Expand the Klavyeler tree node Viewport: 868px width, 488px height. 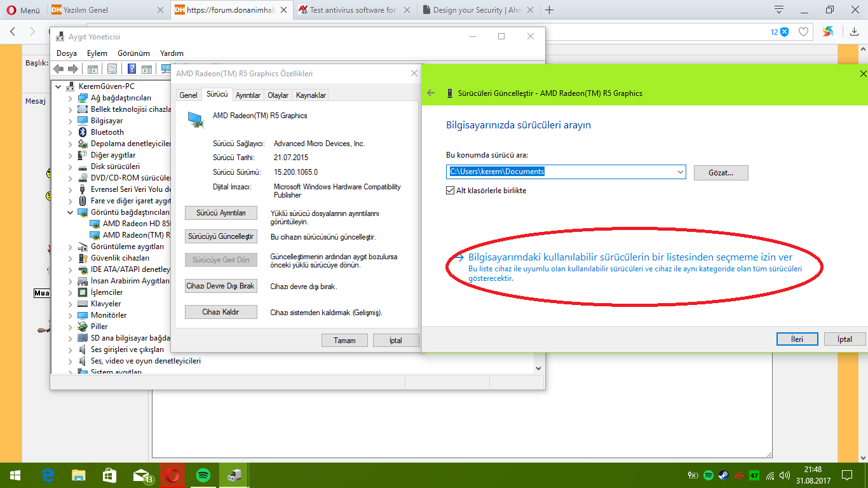(71, 304)
